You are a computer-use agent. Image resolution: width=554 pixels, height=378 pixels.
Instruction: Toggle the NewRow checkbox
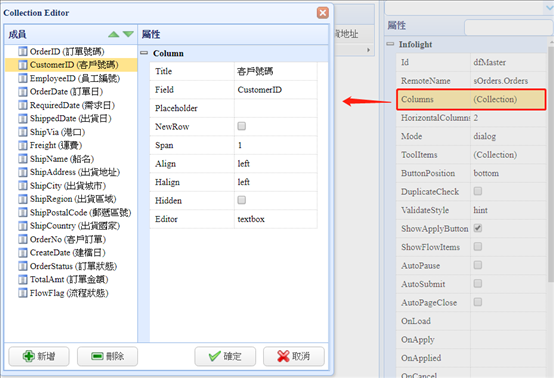[242, 126]
